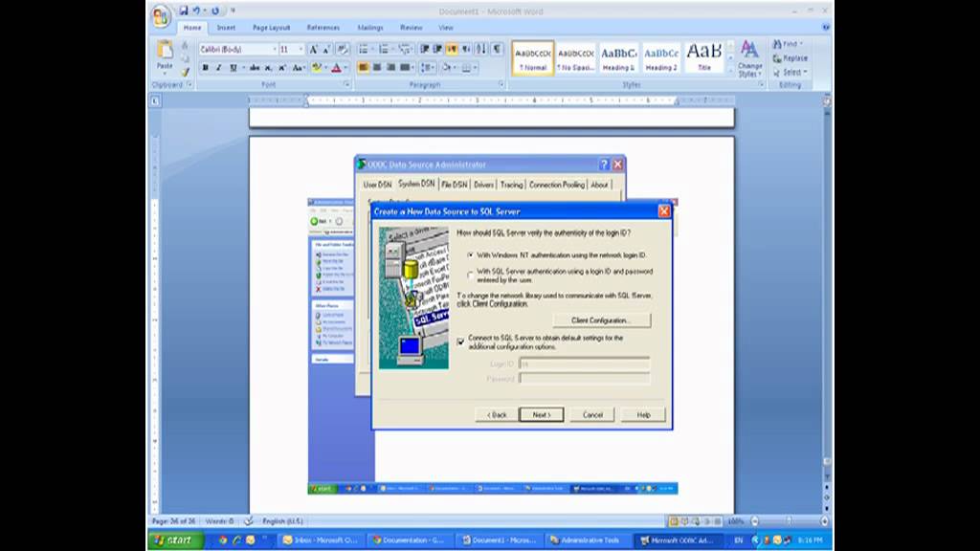Apply the Heading 2 style

click(x=661, y=58)
